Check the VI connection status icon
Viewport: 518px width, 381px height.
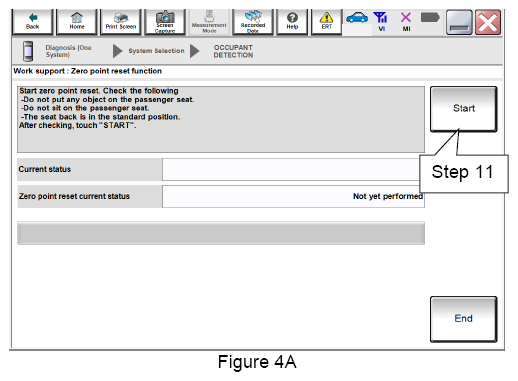pos(381,22)
